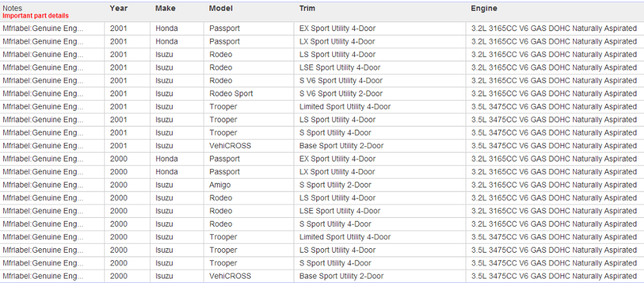Click the 2001 VehiCROSS model cell

(249, 146)
